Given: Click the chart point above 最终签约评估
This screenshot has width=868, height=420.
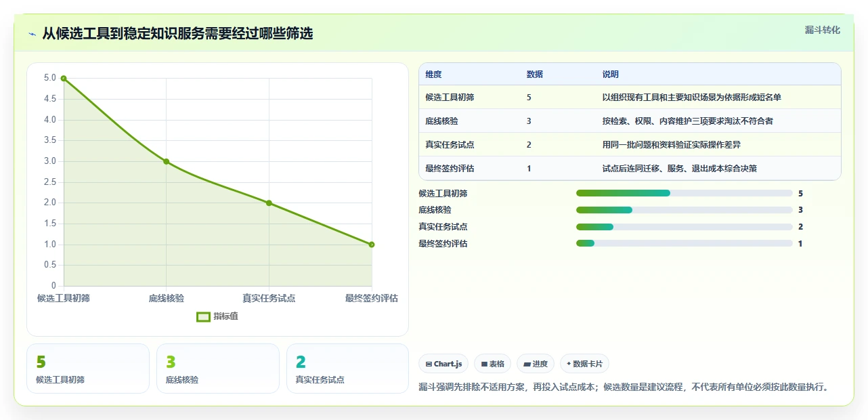Looking at the screenshot, I should [x=372, y=245].
